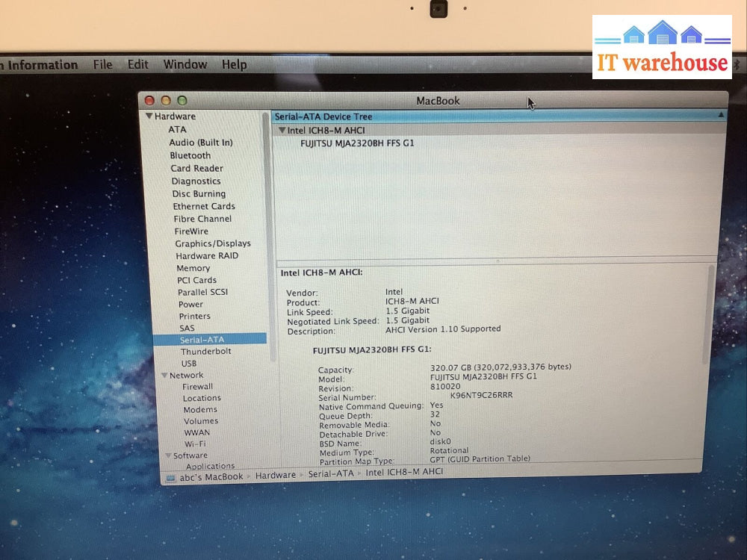Select Memory in the Hardware list

(193, 268)
